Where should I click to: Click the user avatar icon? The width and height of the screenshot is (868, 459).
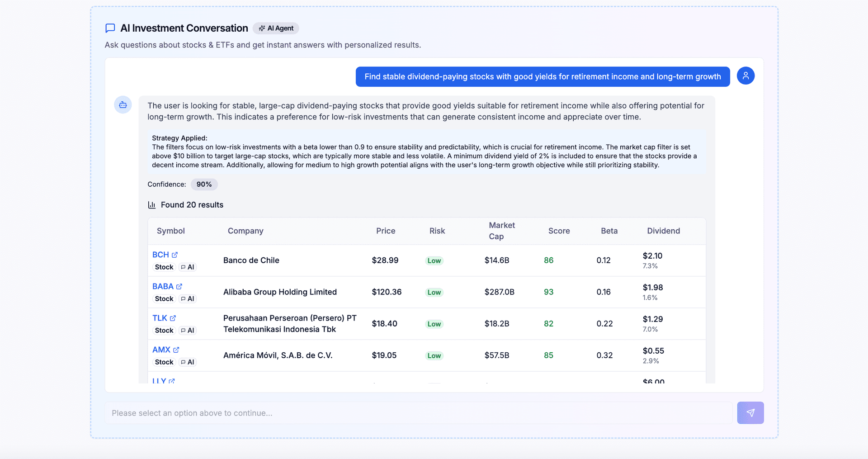tap(745, 76)
